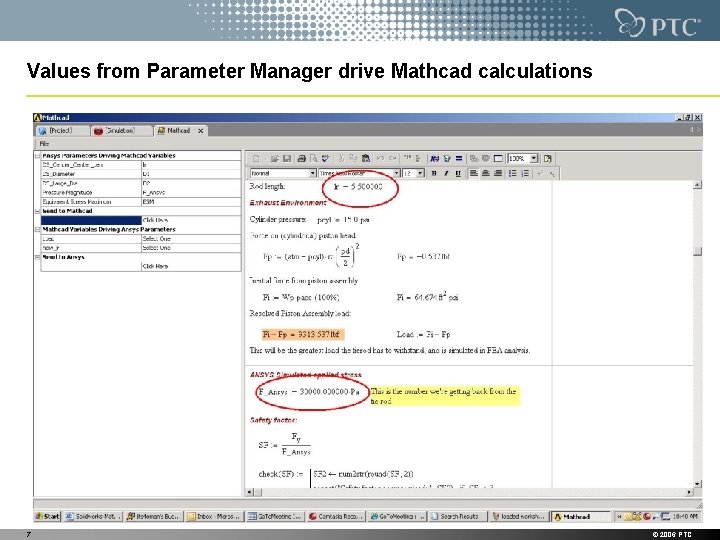Align text right
This screenshot has width=720, height=540.
[498, 173]
